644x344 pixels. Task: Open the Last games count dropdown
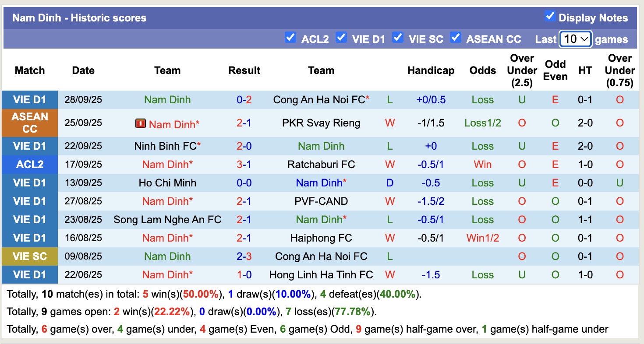pos(575,39)
